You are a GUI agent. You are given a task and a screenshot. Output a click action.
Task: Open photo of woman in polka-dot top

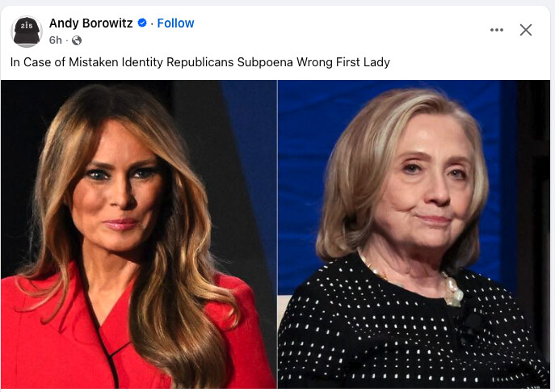point(414,234)
